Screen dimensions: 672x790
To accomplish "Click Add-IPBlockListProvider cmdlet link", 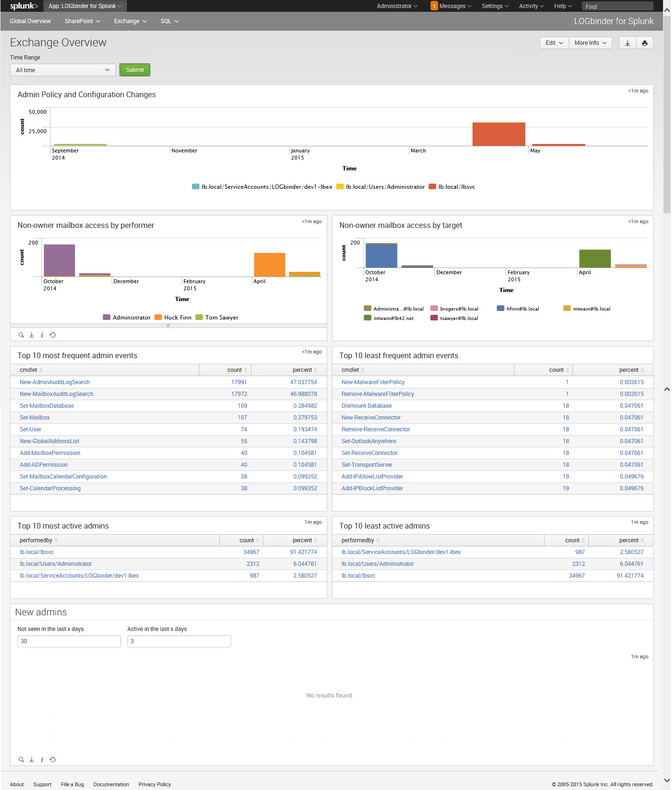I will 372,488.
